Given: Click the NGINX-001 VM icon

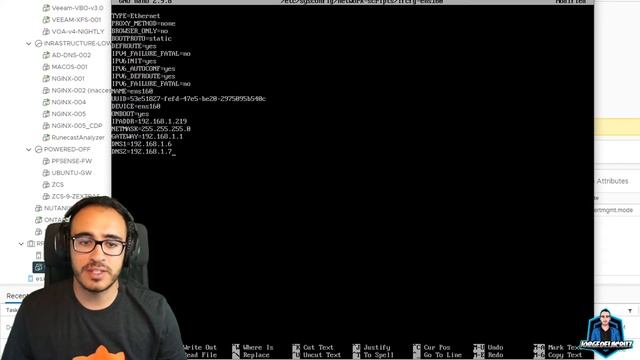Looking at the screenshot, I should point(46,78).
